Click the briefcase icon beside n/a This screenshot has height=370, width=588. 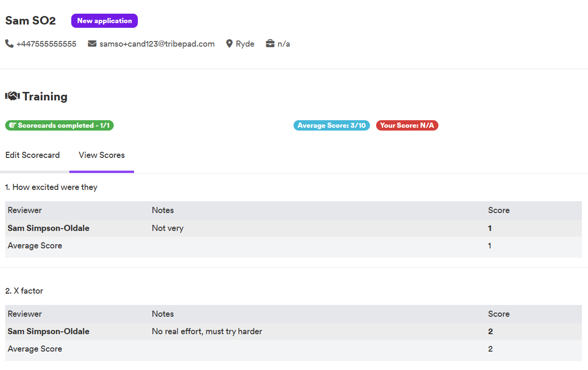coord(270,44)
